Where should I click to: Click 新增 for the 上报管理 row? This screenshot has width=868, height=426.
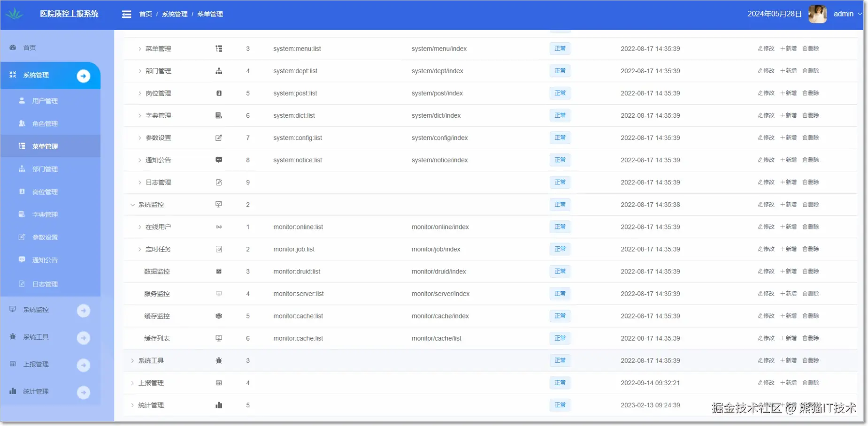coord(789,383)
